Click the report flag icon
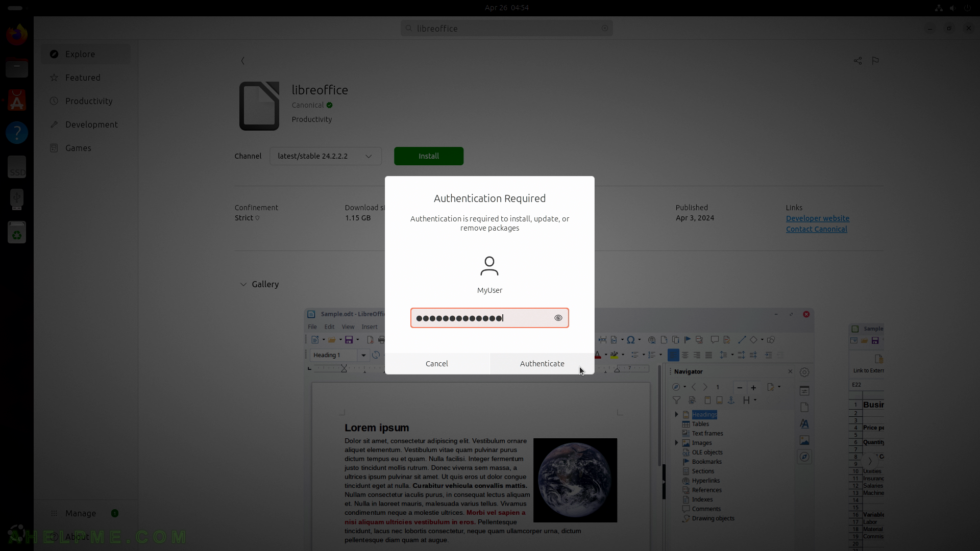980x551 pixels. [875, 61]
